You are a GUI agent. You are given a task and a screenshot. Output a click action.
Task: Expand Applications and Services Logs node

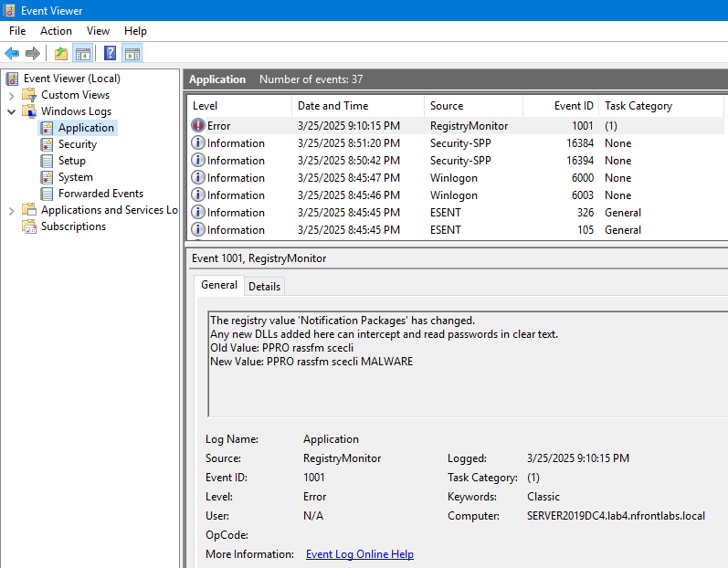(11, 210)
